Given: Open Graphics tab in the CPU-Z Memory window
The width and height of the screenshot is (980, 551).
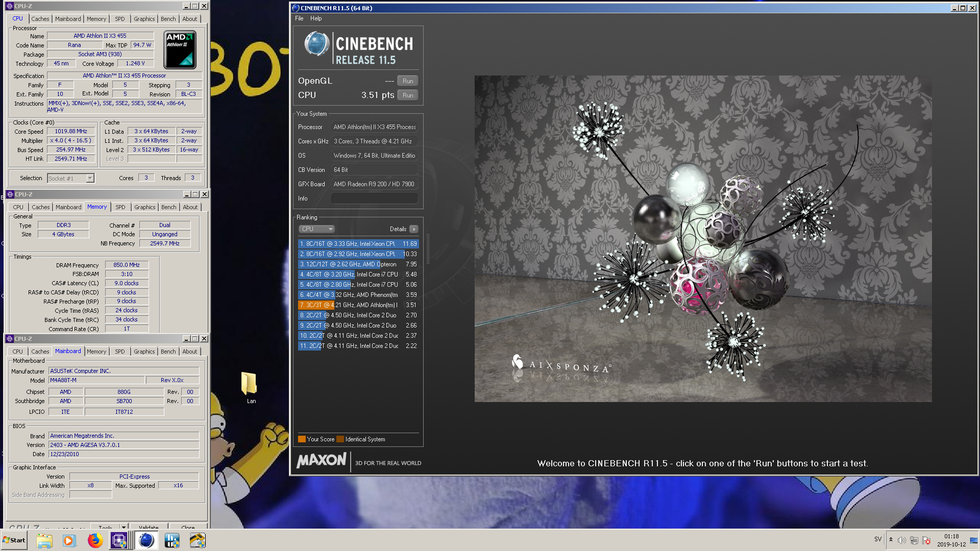Looking at the screenshot, I should 145,207.
